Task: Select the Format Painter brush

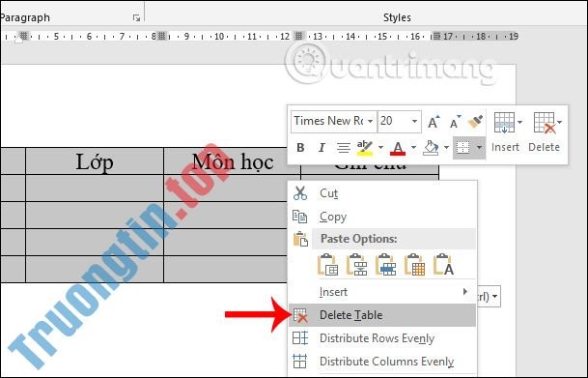Action: [475, 121]
